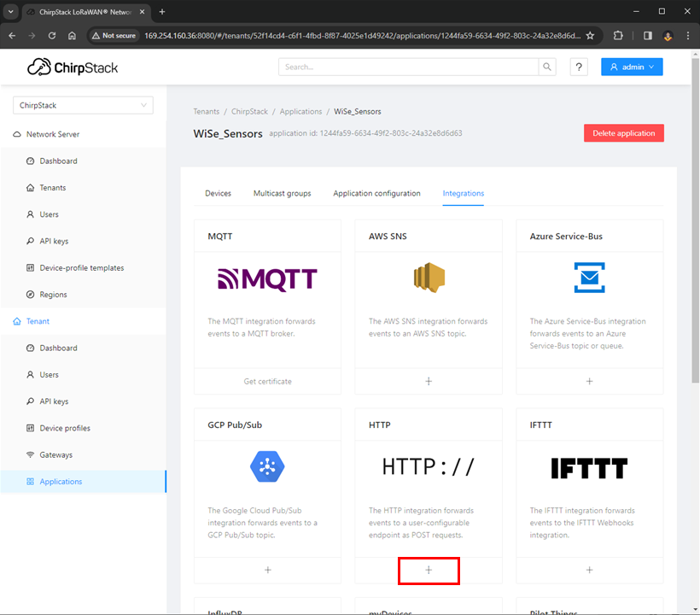
Task: Open the IFTTT integration logo
Action: coord(589,466)
